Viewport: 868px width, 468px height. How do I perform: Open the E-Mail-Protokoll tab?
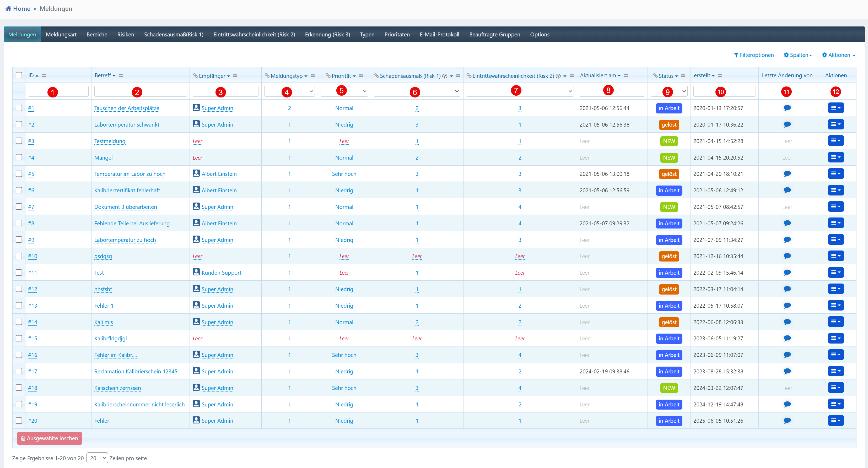tap(439, 34)
